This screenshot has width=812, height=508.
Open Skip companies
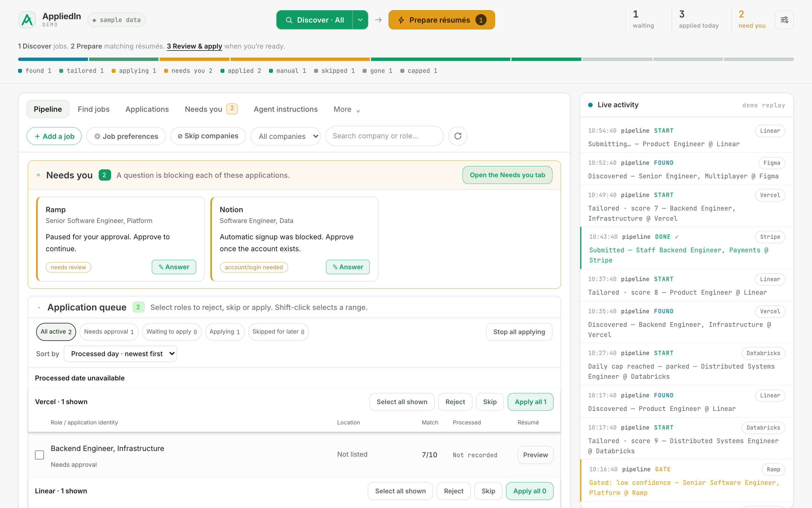pos(208,136)
